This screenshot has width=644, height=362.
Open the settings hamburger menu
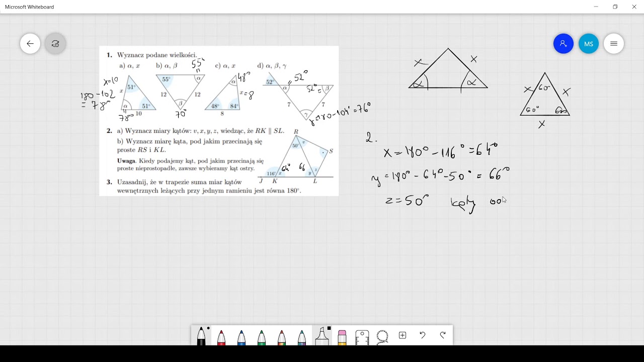614,44
